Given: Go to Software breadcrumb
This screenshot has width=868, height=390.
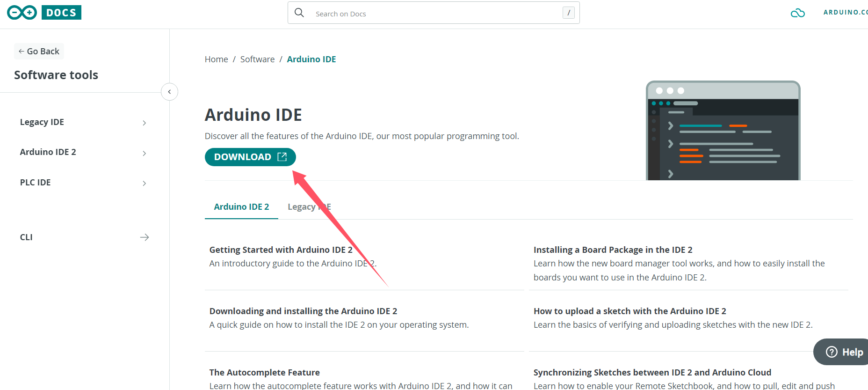Looking at the screenshot, I should pos(257,59).
